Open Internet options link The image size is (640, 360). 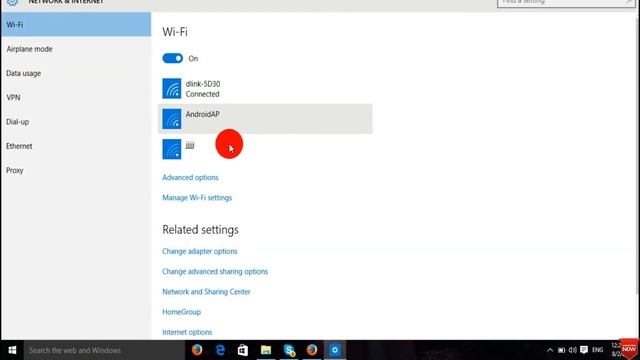(x=187, y=332)
